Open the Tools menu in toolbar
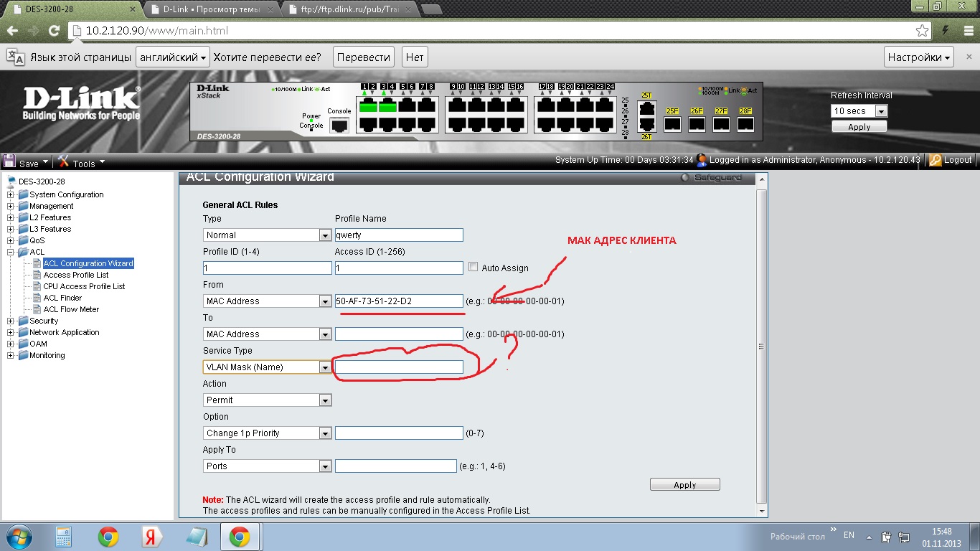Viewport: 980px width, 551px height. point(81,162)
